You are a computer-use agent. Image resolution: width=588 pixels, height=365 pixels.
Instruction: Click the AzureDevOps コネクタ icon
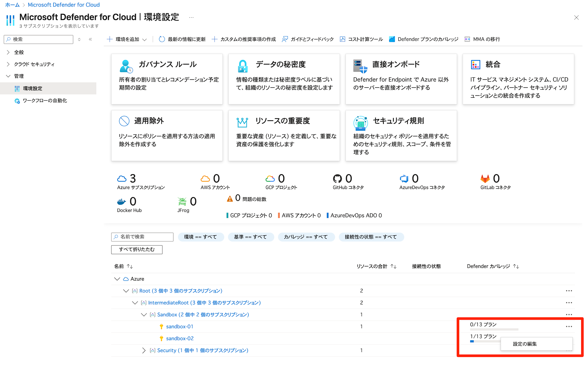point(404,179)
